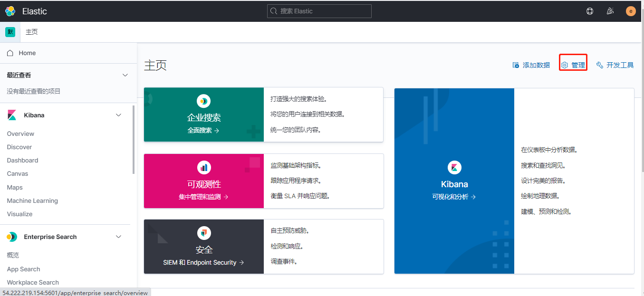Viewport: 644px width, 296px height.
Task: Collapse the Enterprise Search navigation group
Action: pyautogui.click(x=119, y=237)
